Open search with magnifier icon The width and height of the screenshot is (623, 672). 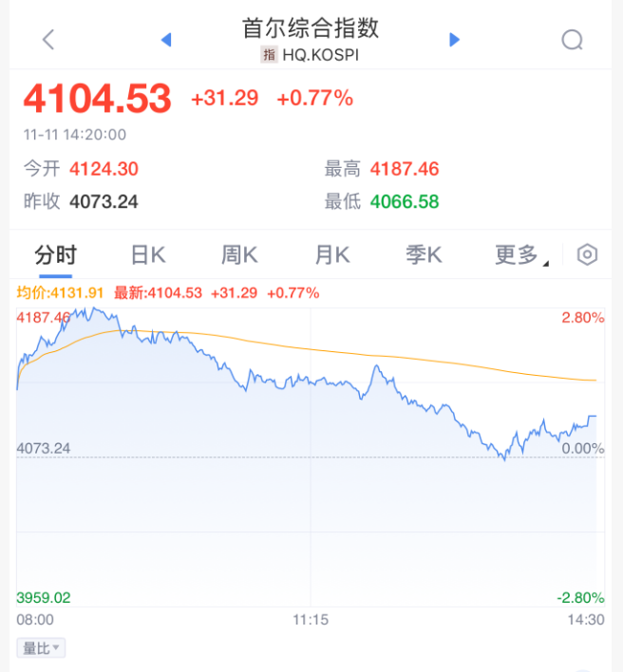(x=572, y=40)
